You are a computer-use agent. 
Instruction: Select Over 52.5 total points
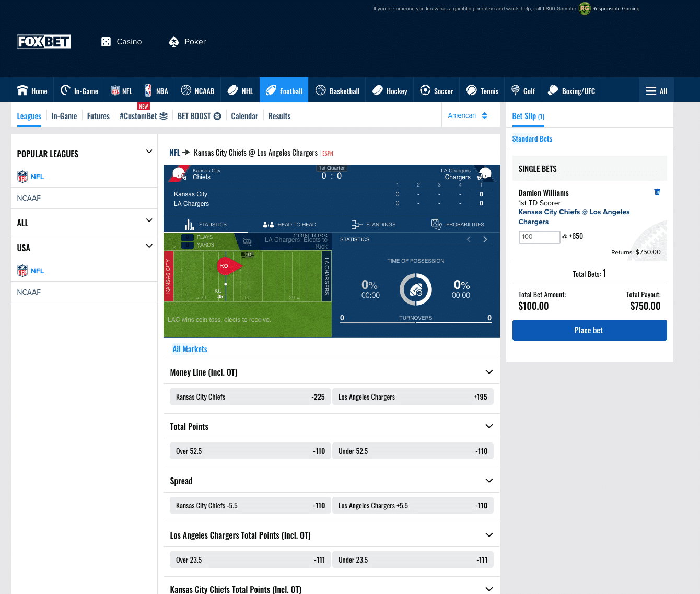[250, 451]
